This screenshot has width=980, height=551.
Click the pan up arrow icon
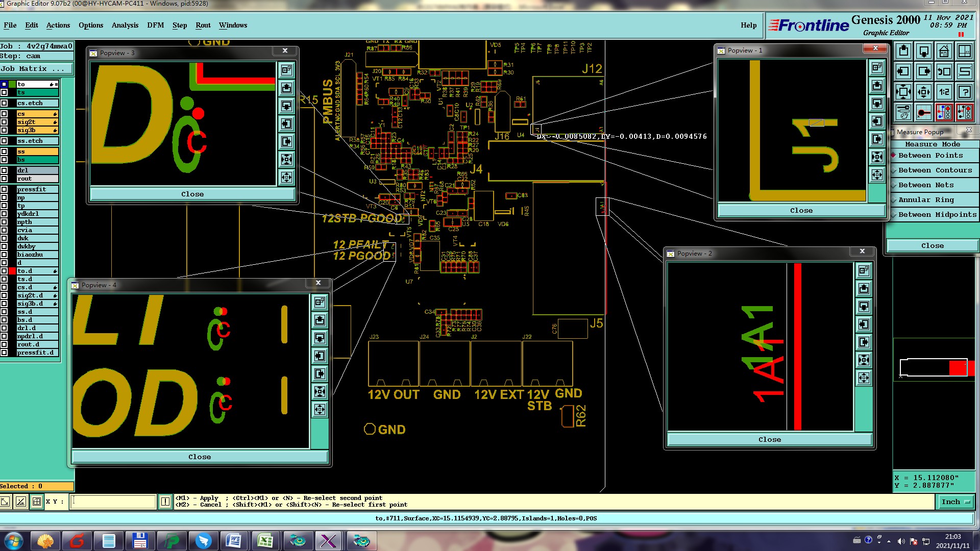click(903, 51)
